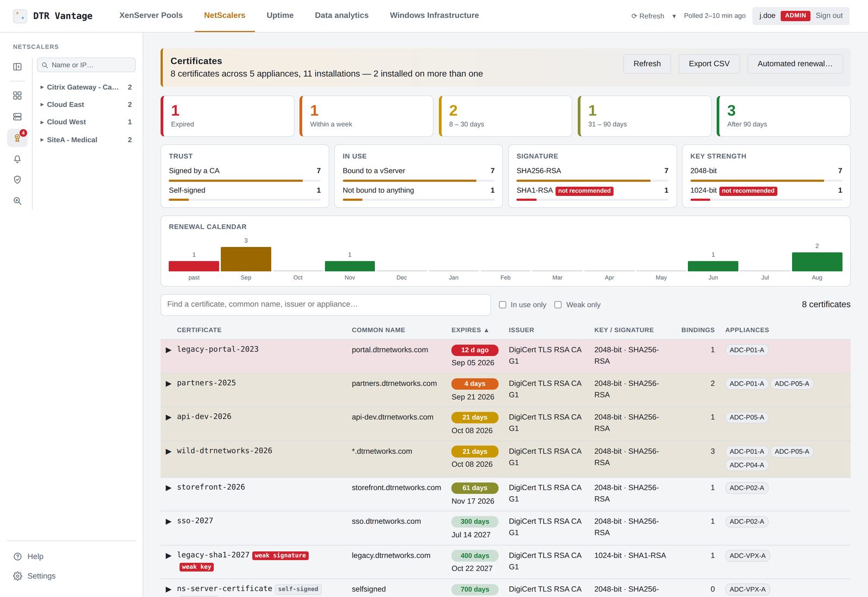The height and width of the screenshot is (597, 868).
Task: Expand the legacy-portal-2023 certificate row
Action: 168,350
